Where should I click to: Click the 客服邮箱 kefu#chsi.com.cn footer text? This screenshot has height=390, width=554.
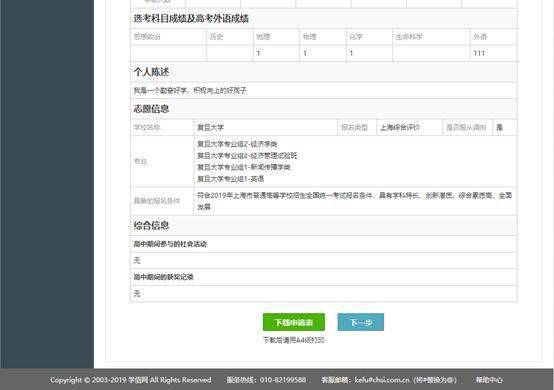(389, 380)
